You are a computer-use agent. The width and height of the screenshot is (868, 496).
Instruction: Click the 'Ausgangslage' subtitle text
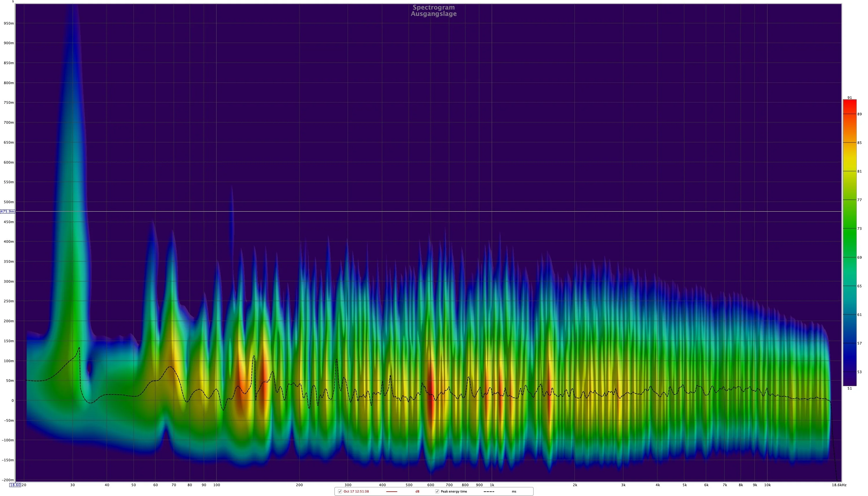tap(434, 14)
